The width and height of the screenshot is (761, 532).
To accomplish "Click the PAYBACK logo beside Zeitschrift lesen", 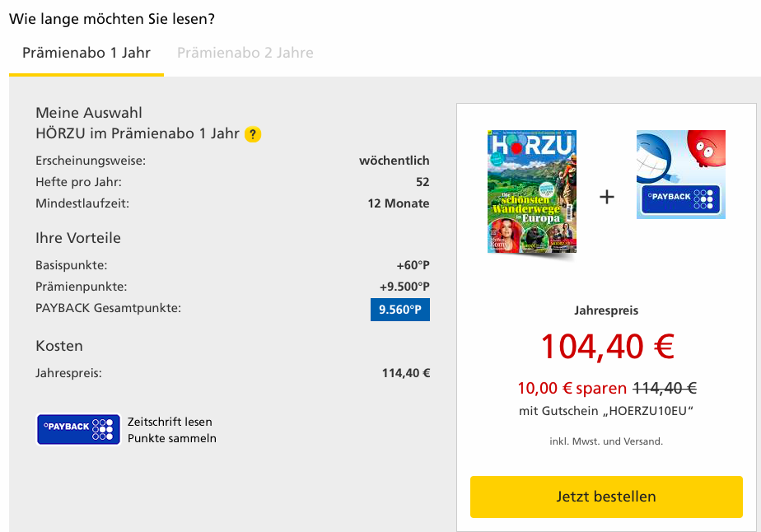I will (78, 429).
